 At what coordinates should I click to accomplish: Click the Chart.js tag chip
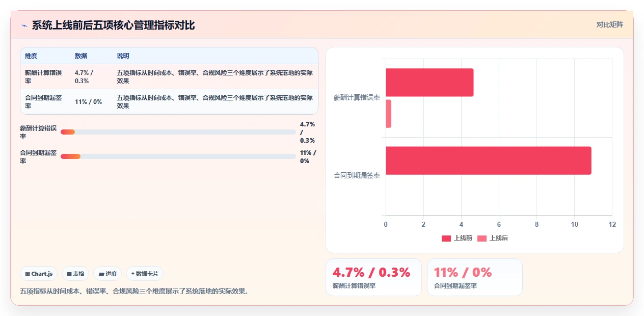[39, 274]
